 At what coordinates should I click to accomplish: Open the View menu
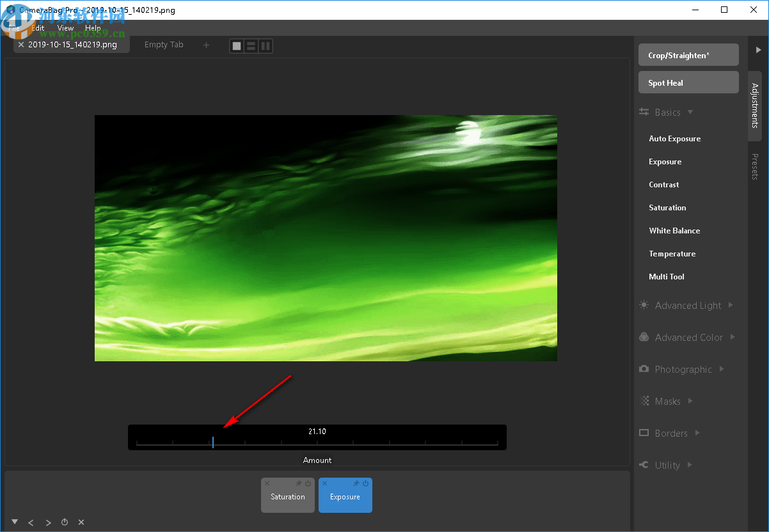pos(65,28)
